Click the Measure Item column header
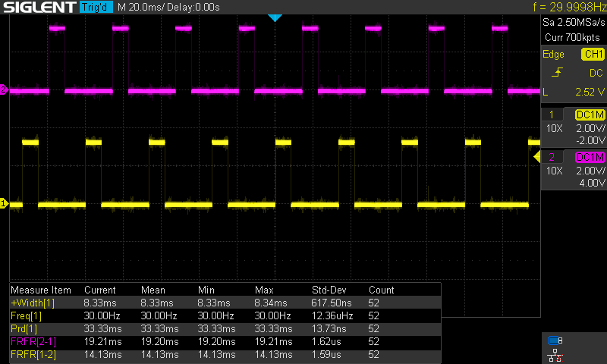This screenshot has width=607, height=364. click(41, 290)
